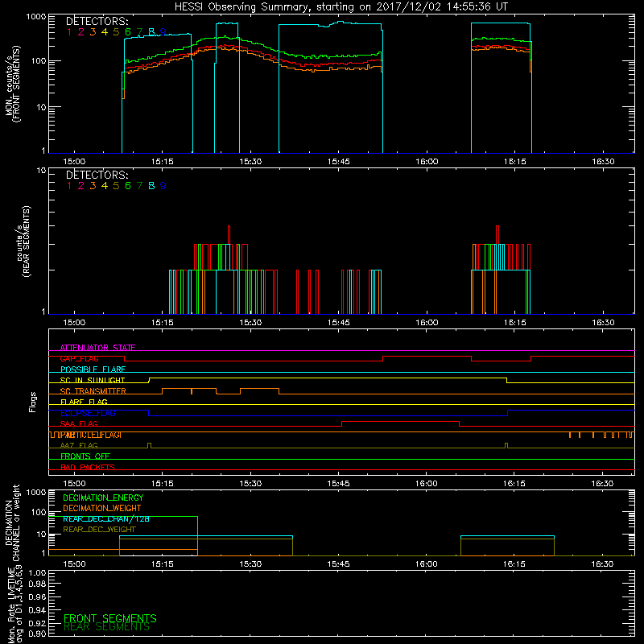This screenshot has width=644, height=644.
Task: Click 15:15 tick under rear segments plot
Action: (163, 323)
